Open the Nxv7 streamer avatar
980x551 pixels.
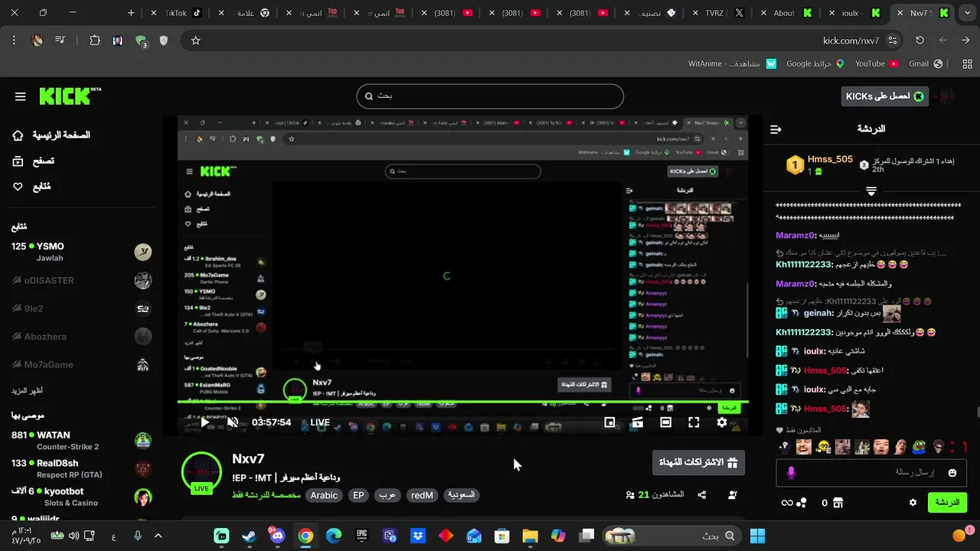click(201, 472)
